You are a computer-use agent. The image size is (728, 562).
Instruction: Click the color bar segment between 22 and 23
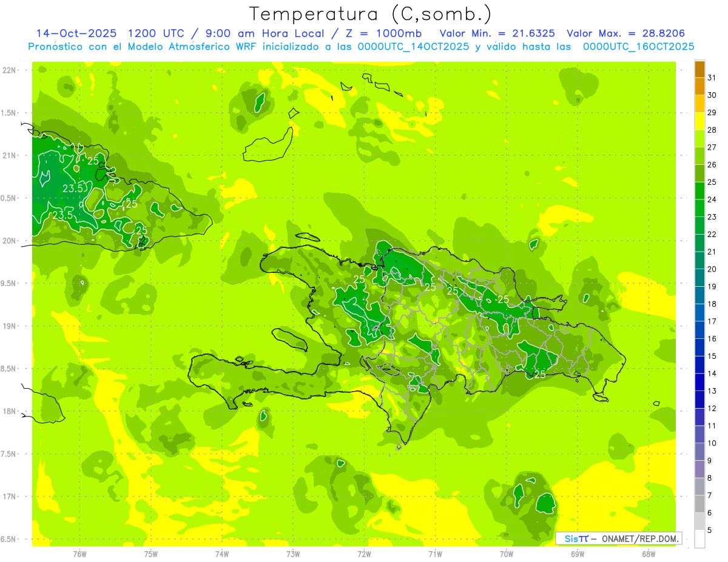(x=699, y=226)
